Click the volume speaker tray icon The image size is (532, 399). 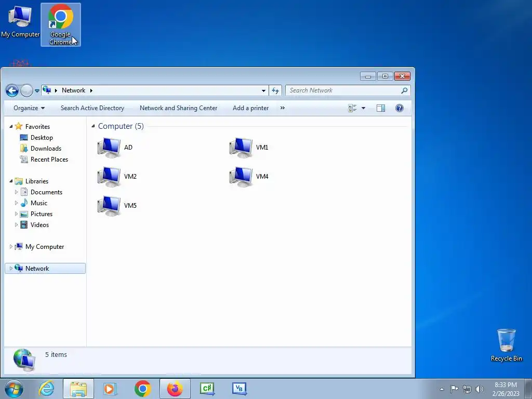click(x=480, y=389)
